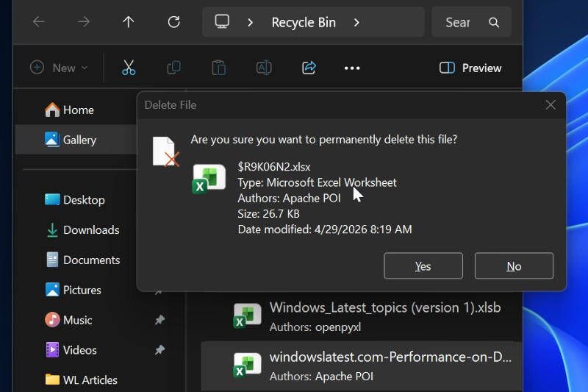The image size is (588, 392).
Task: Click the Share icon in toolbar
Action: (x=309, y=68)
